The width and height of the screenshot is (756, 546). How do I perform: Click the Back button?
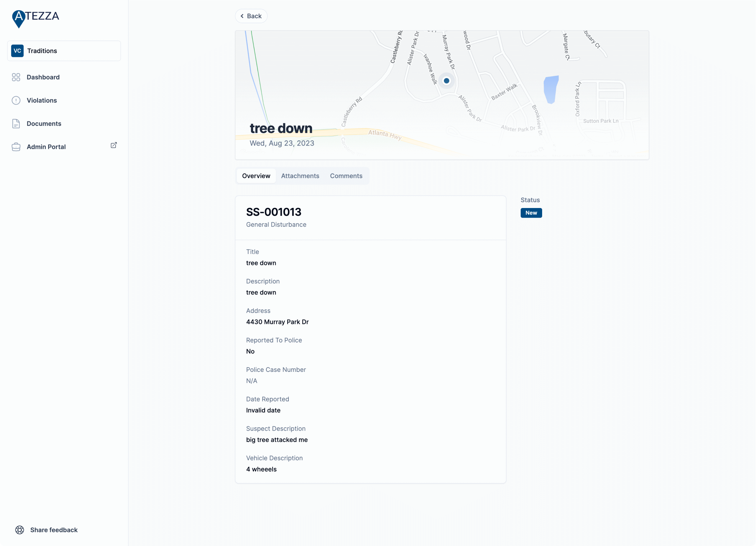tap(251, 16)
